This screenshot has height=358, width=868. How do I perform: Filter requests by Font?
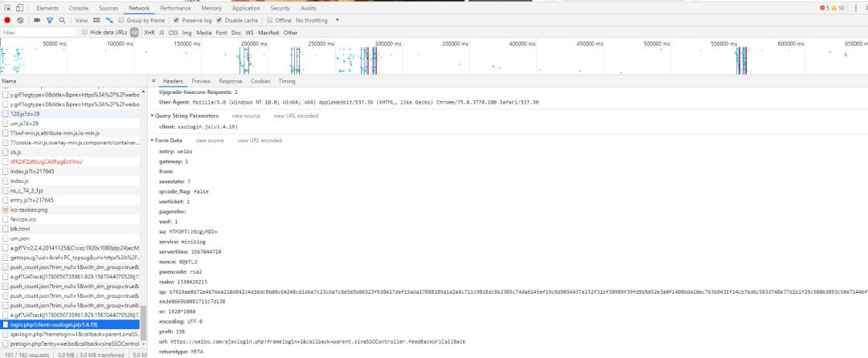(222, 33)
